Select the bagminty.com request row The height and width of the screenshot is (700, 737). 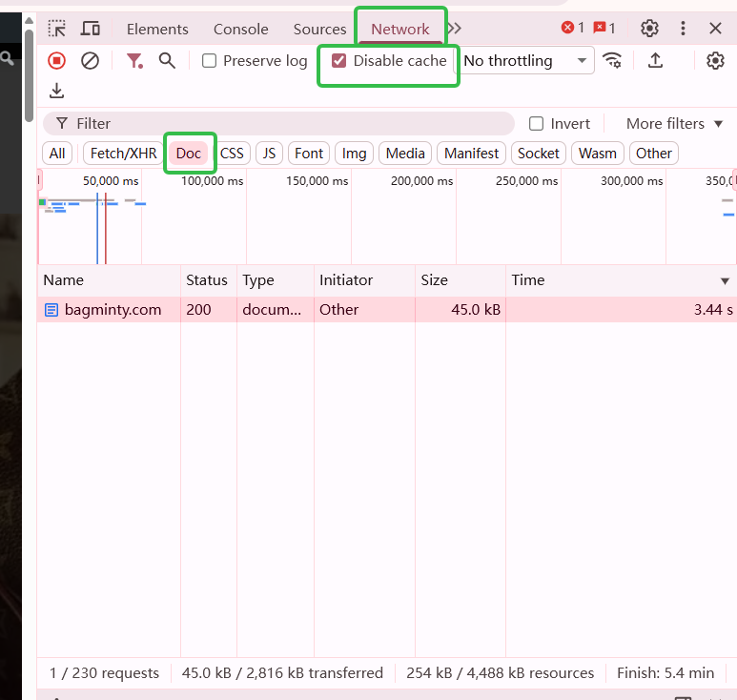(x=113, y=310)
